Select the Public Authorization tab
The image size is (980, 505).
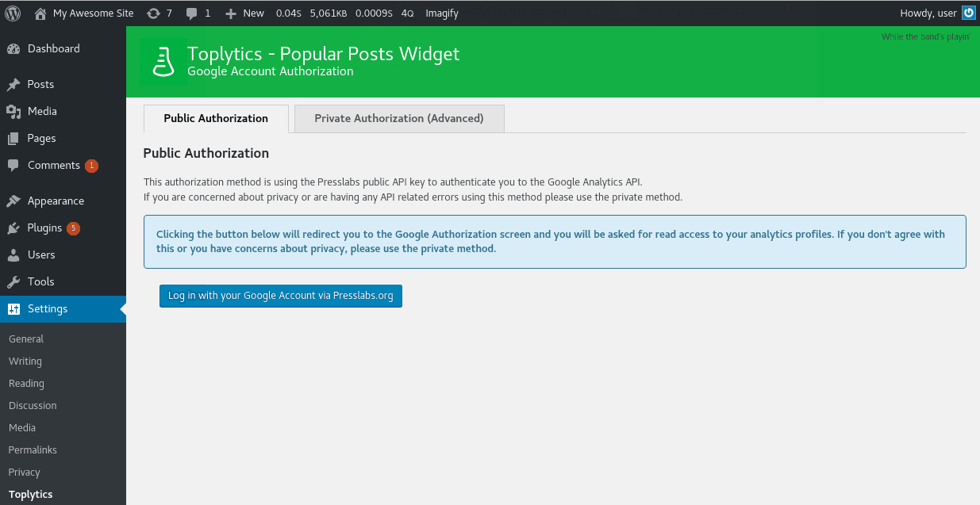point(216,118)
